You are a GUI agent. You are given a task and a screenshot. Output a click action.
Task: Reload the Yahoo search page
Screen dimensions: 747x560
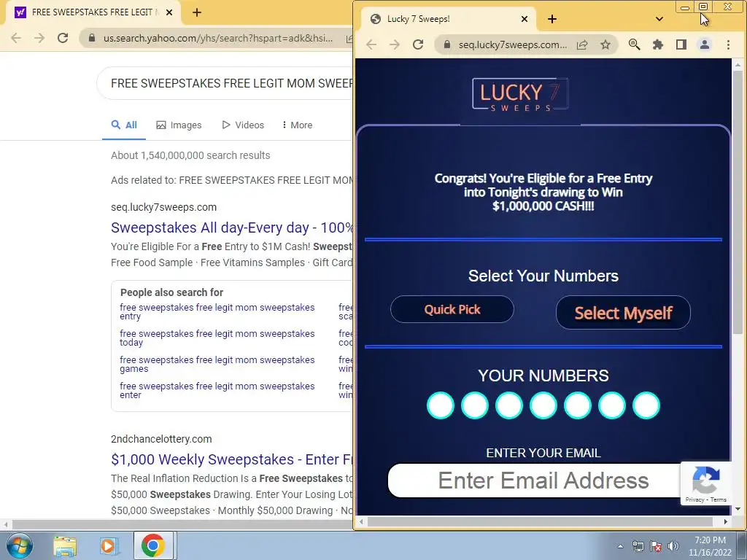click(63, 38)
